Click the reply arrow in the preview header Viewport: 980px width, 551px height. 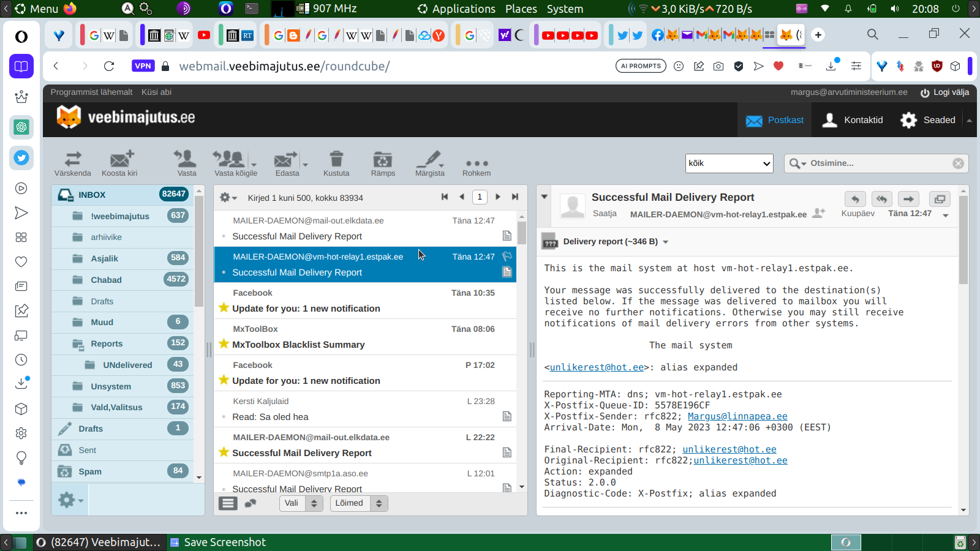(856, 199)
